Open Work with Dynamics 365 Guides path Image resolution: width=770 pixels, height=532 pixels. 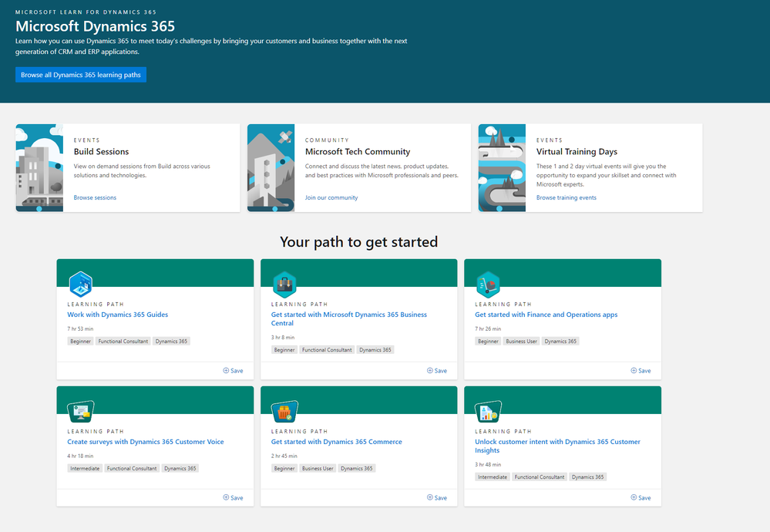point(117,315)
